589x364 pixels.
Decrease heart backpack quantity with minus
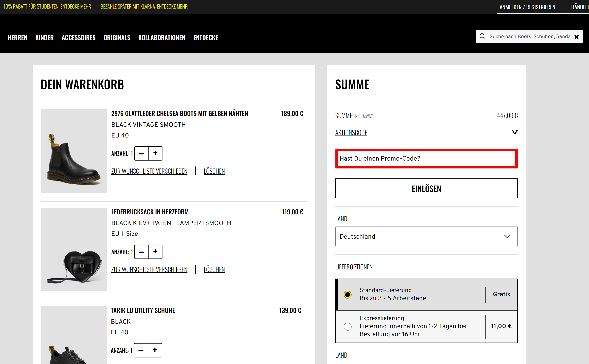141,252
